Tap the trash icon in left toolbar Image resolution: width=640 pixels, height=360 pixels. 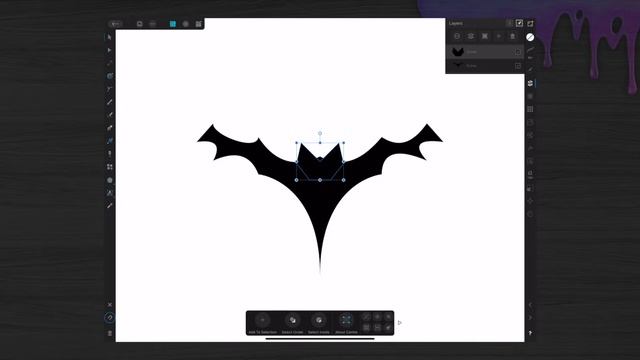(109, 333)
